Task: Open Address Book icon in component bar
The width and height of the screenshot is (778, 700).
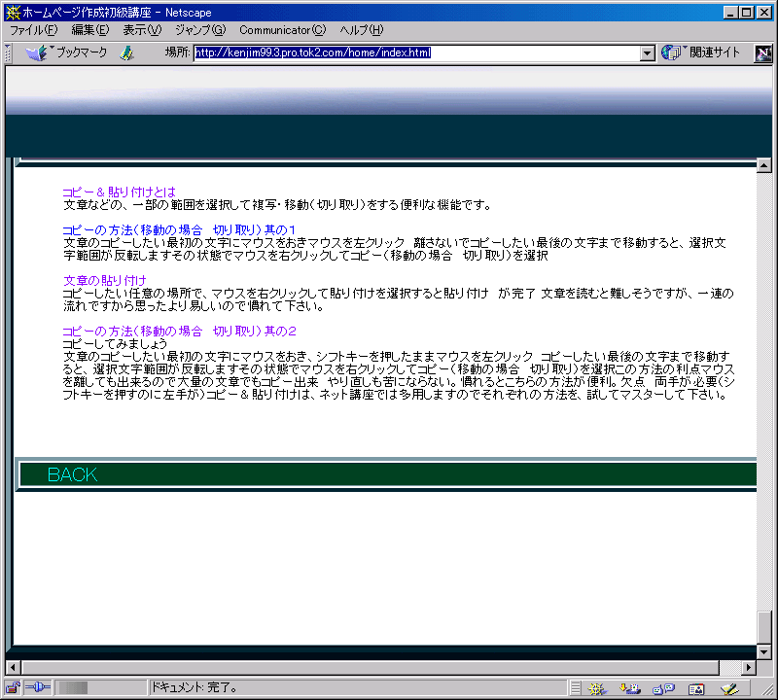Action: click(x=696, y=688)
